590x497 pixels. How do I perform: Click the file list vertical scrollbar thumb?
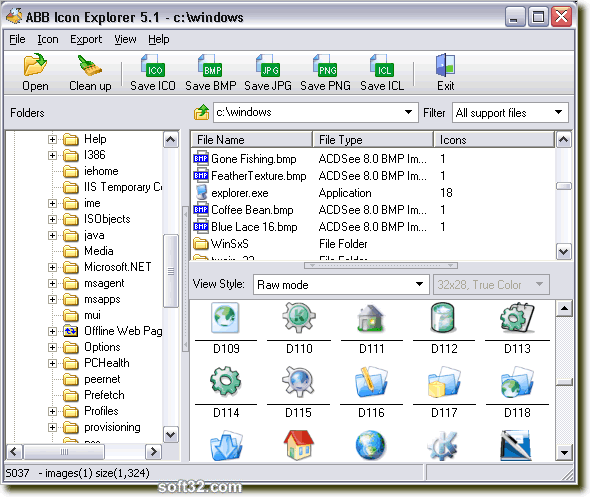564,186
